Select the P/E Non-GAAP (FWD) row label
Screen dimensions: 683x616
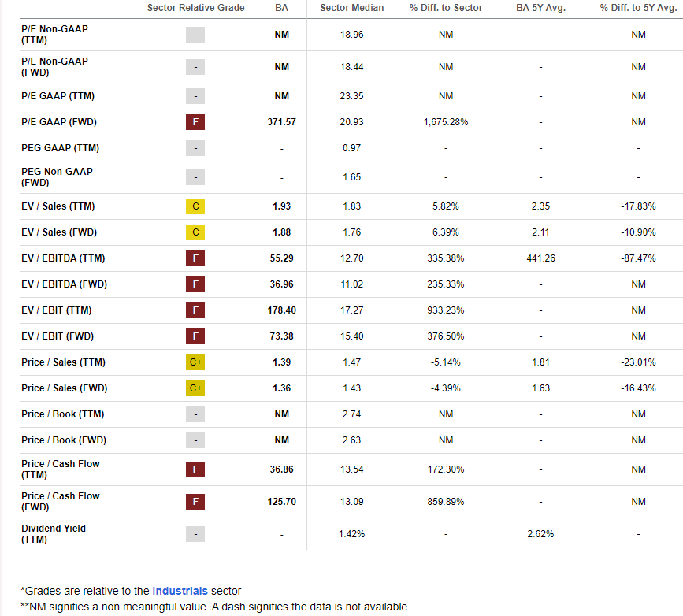pyautogui.click(x=54, y=67)
